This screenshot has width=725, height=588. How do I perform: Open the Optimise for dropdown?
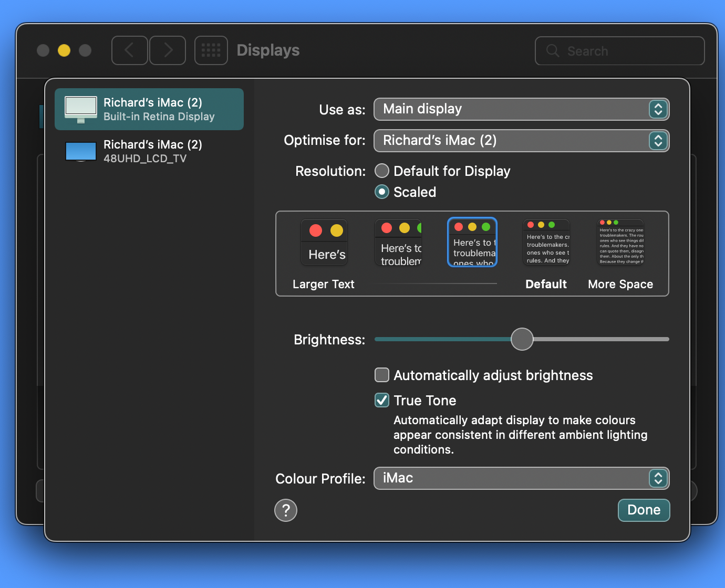521,141
